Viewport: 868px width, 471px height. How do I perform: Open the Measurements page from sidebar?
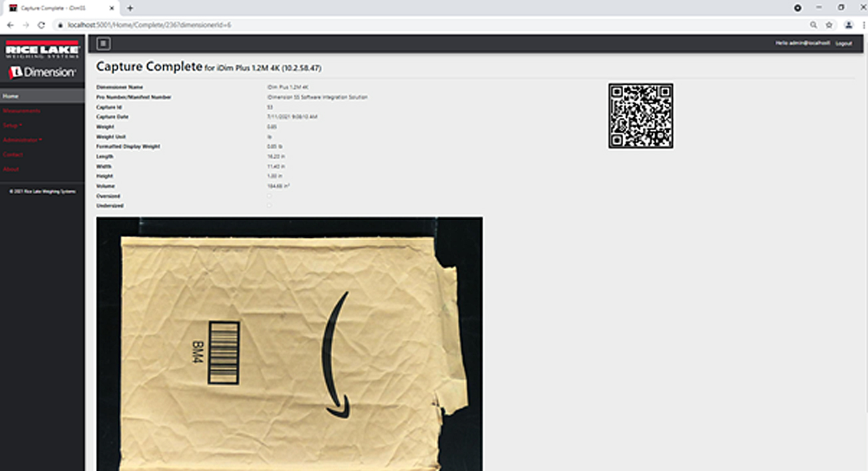pyautogui.click(x=21, y=111)
